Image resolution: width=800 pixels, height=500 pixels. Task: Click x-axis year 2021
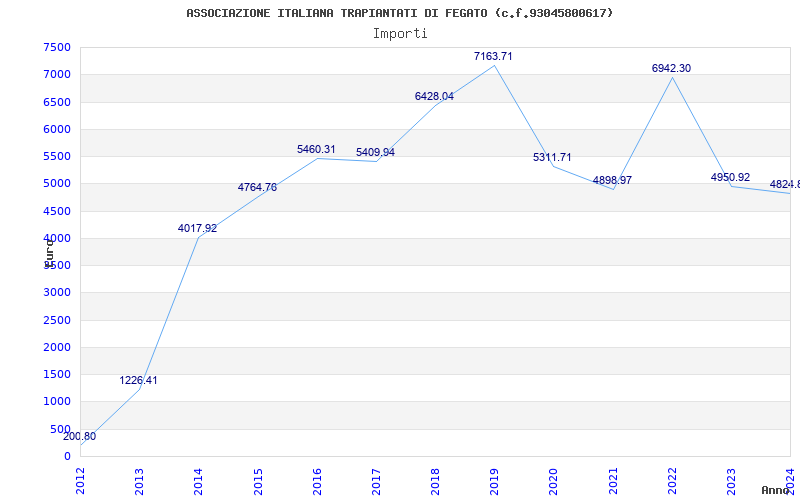[x=613, y=481]
